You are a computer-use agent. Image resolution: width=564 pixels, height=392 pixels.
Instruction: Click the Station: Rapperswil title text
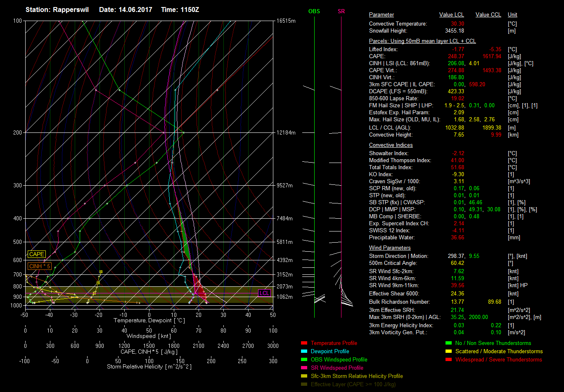tap(57, 9)
